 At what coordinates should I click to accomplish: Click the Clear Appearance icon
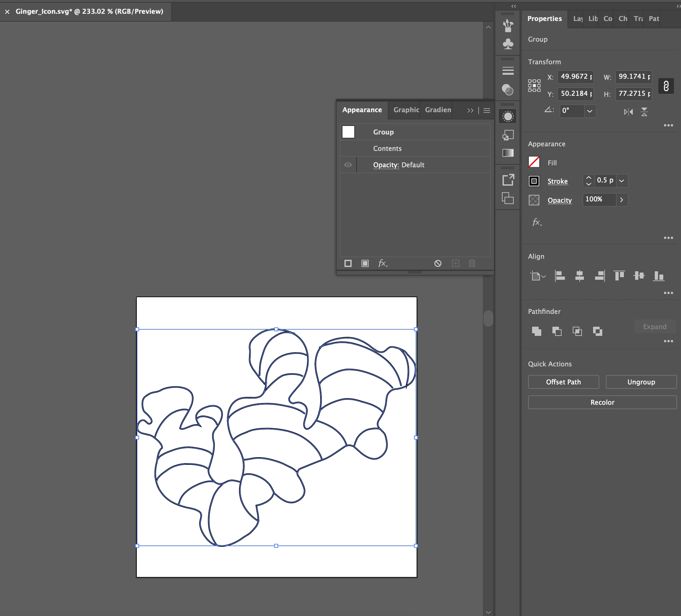click(438, 263)
